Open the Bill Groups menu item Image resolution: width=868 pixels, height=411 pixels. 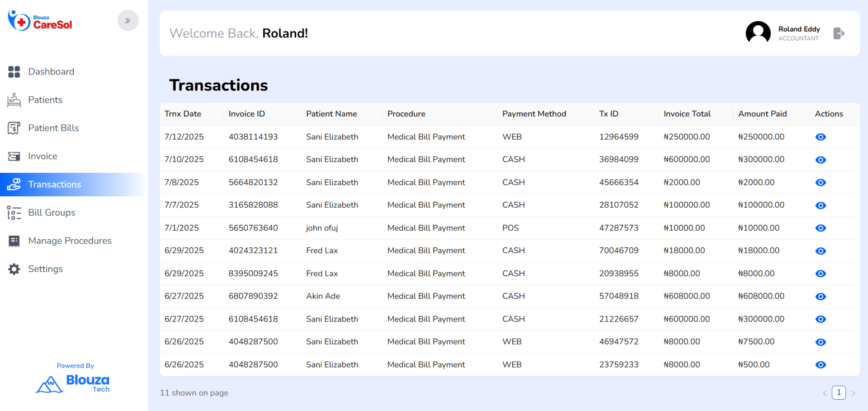[x=52, y=213]
